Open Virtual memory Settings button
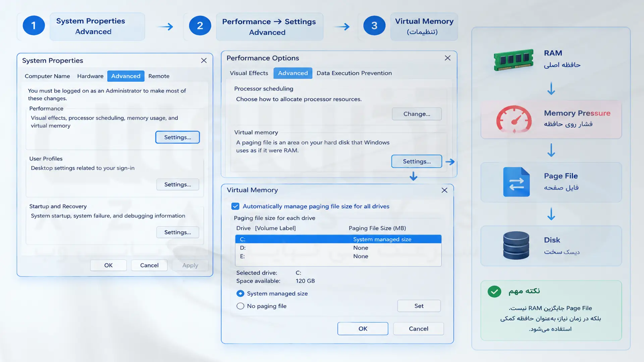 (x=417, y=161)
